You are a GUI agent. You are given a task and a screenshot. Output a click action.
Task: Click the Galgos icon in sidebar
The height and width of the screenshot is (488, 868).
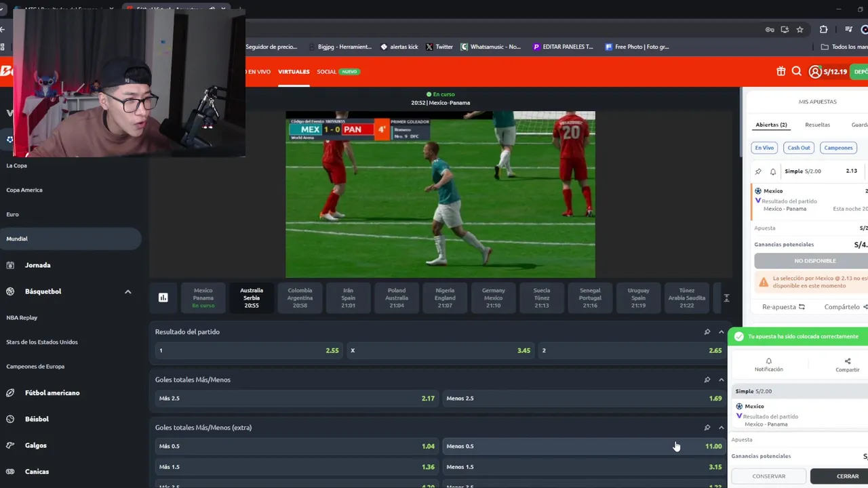point(10,445)
